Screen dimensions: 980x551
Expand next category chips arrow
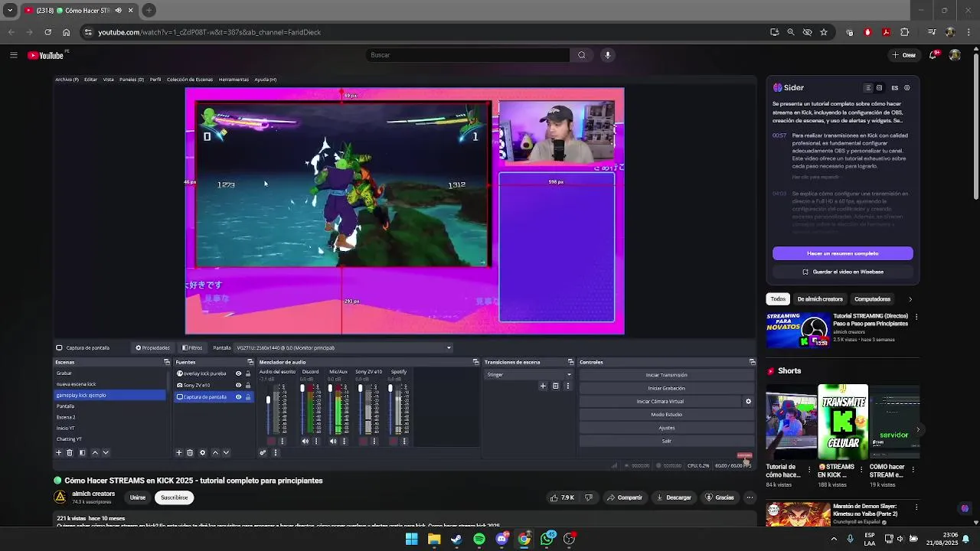point(910,299)
